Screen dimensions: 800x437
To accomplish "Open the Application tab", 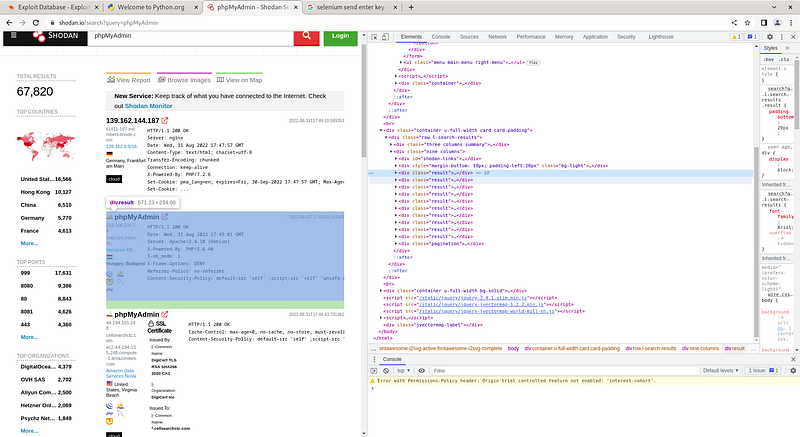I will click(x=595, y=37).
